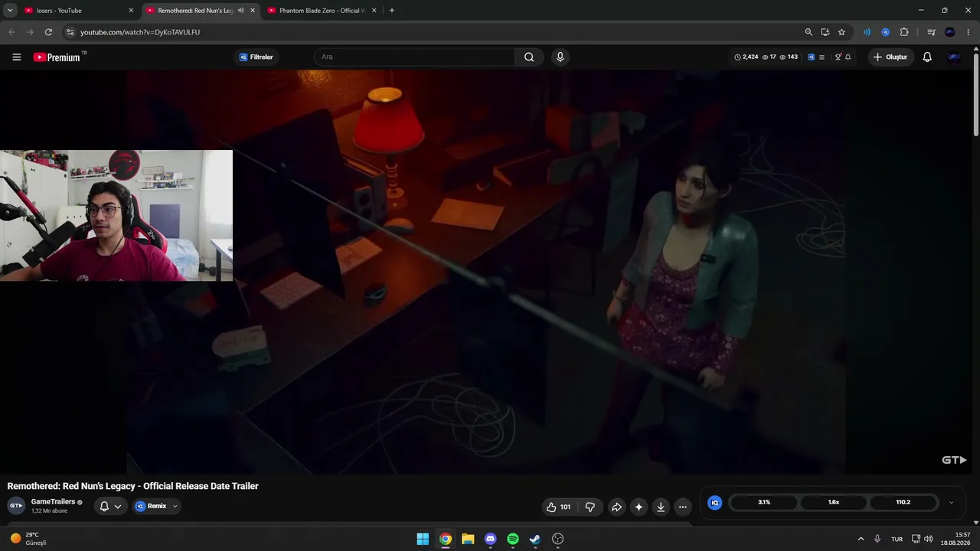980x551 pixels.
Task: Mute tab audio on Remothered tab
Action: pos(240,11)
